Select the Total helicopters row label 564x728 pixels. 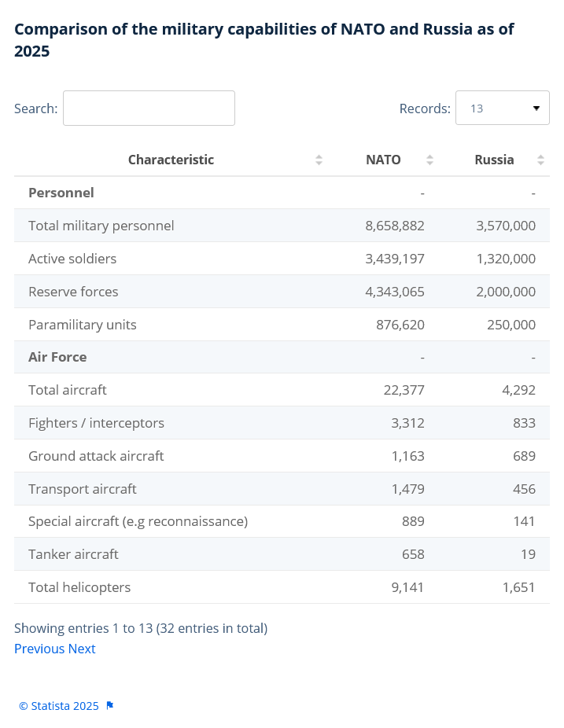[79, 587]
